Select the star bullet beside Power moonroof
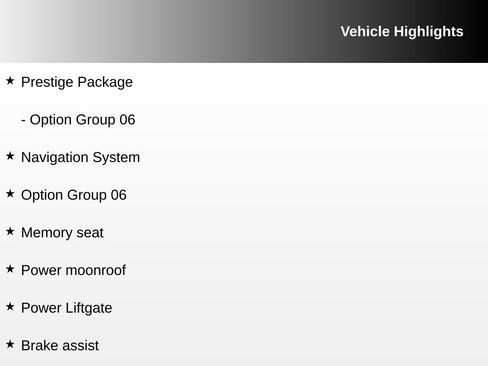The image size is (488, 366). coord(10,269)
